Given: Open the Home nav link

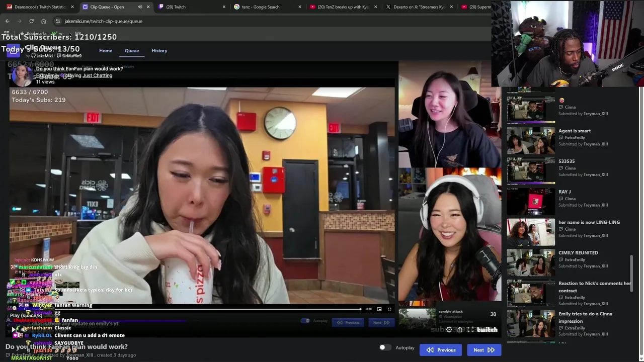Looking at the screenshot, I should click(x=106, y=51).
